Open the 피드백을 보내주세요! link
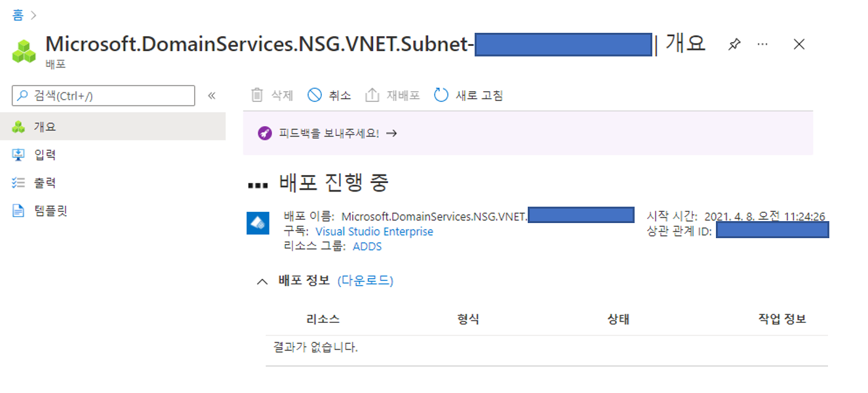The height and width of the screenshot is (393, 868). (x=329, y=133)
